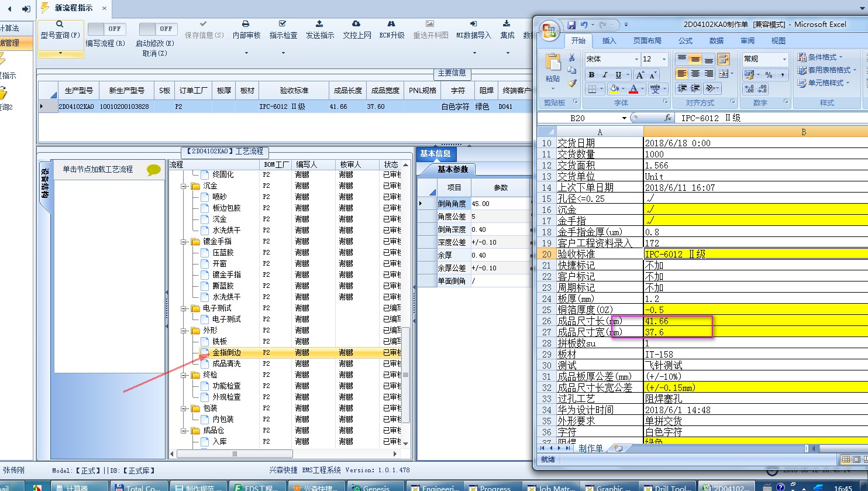Apply the yellow fill color bucket

[x=614, y=89]
